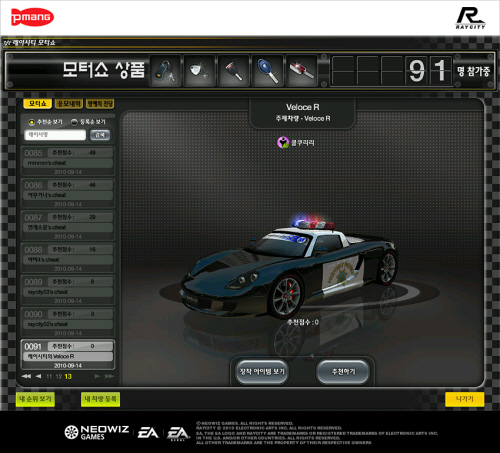Click the 내 순위 보기 button

[x=35, y=399]
